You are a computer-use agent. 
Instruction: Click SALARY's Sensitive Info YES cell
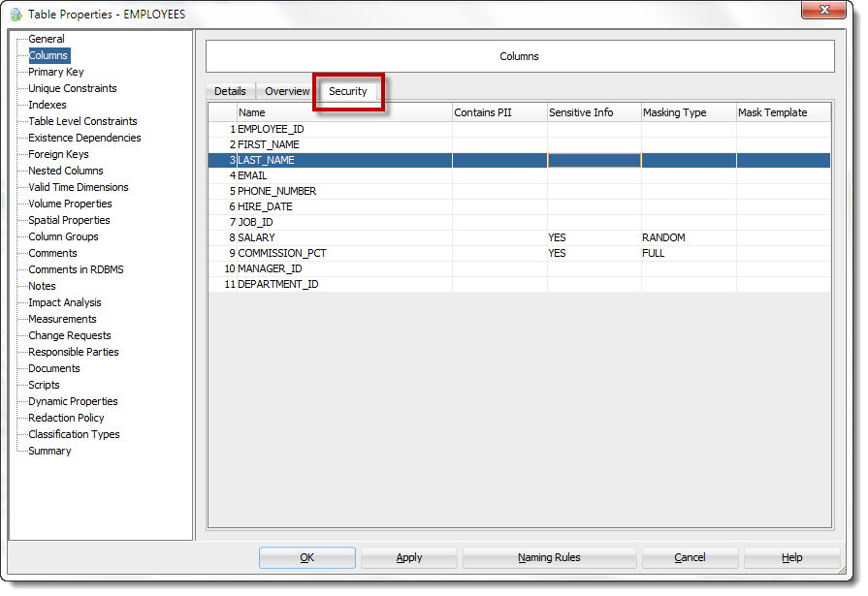(595, 238)
